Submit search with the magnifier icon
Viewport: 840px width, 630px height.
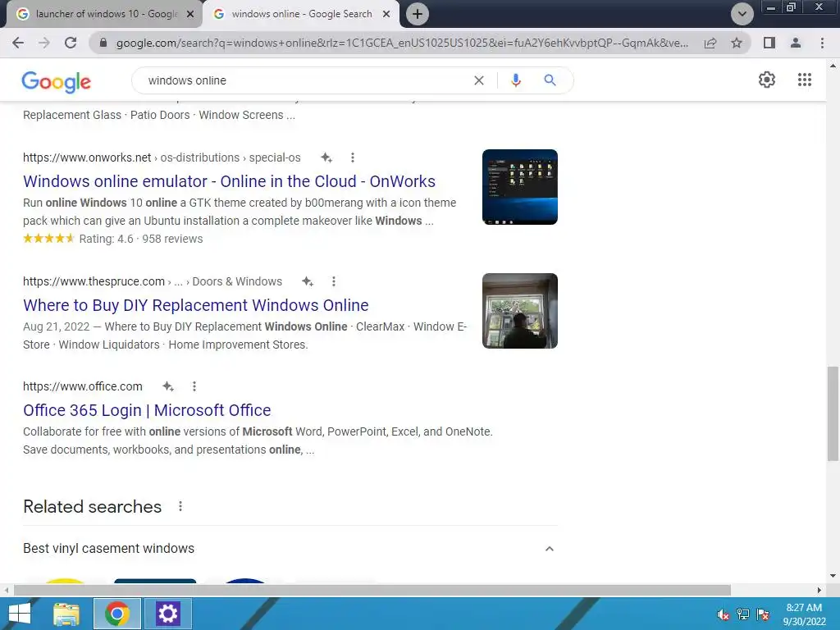(550, 80)
